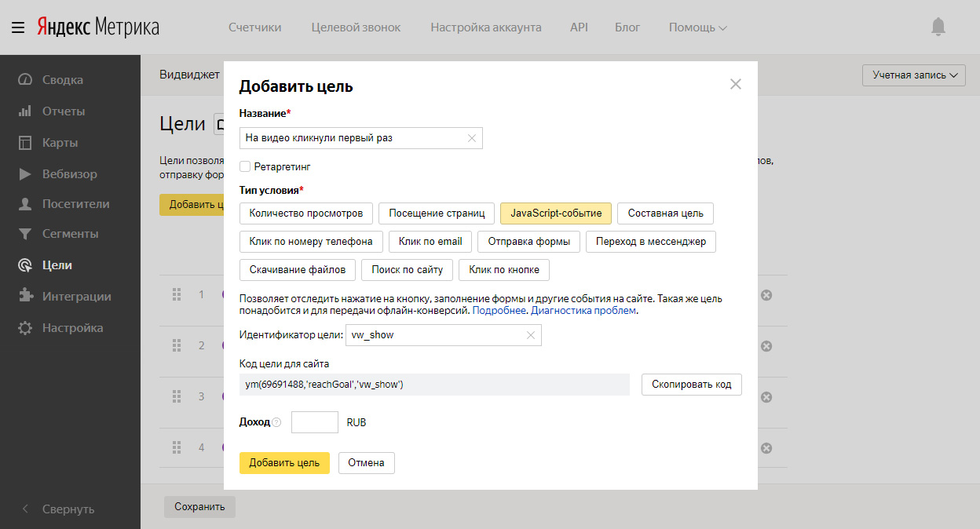Delete goal row 1 with X icon
Image resolution: width=980 pixels, height=529 pixels.
tap(767, 295)
